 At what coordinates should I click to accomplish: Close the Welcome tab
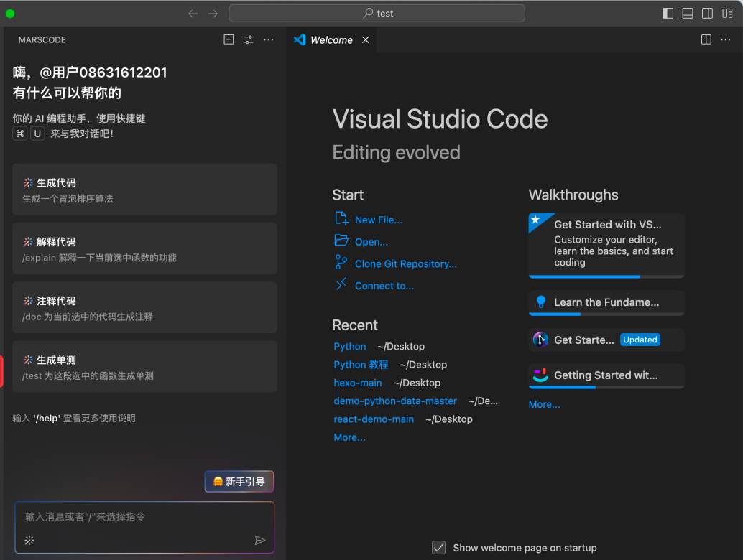[366, 40]
